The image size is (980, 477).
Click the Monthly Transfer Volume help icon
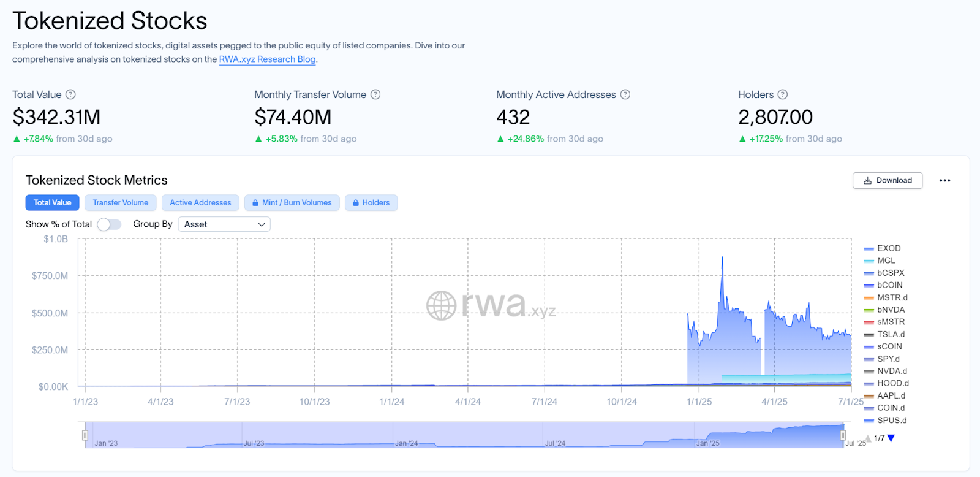click(x=375, y=94)
